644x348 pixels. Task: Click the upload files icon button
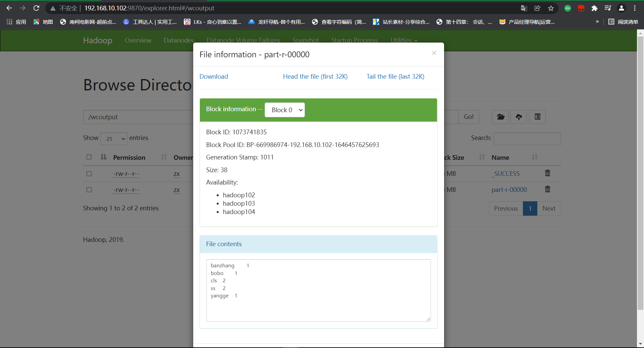(519, 117)
